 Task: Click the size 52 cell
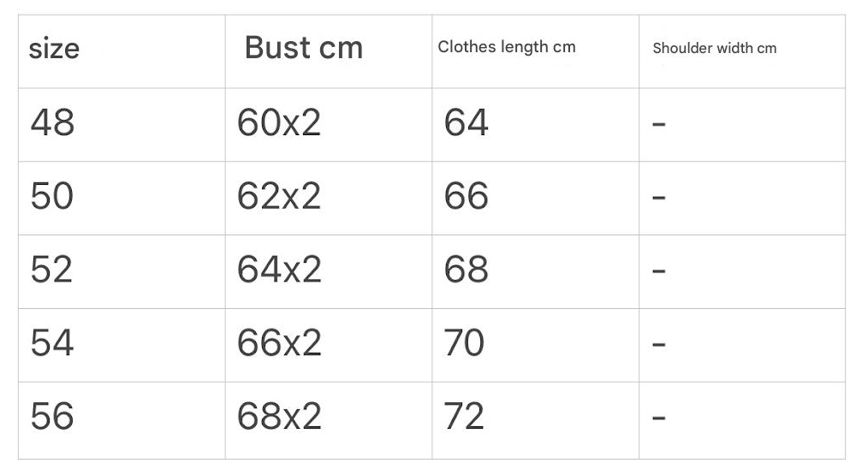point(52,270)
